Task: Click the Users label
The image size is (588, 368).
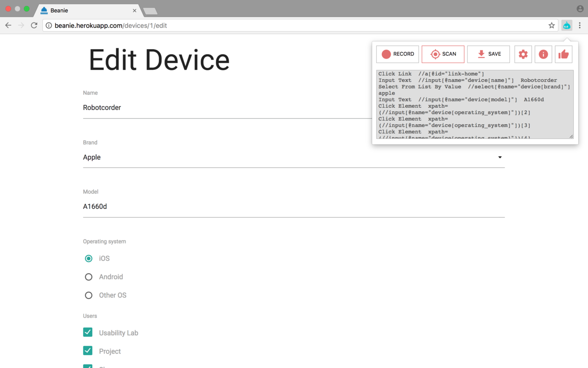Action: 90,316
